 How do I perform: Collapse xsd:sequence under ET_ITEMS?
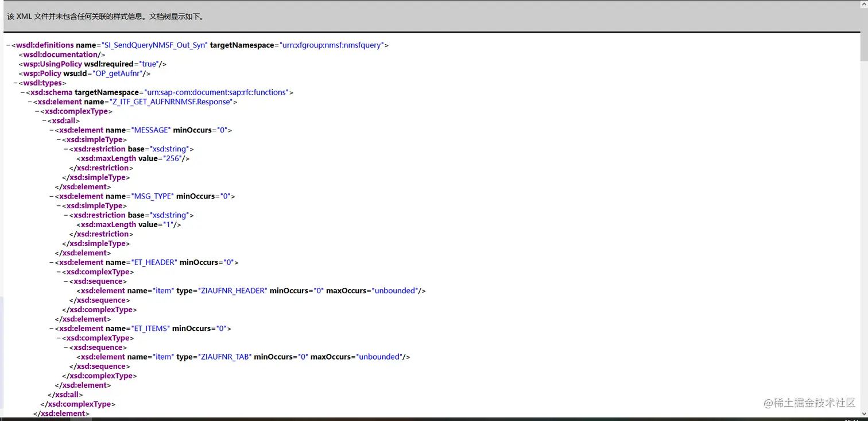point(65,348)
